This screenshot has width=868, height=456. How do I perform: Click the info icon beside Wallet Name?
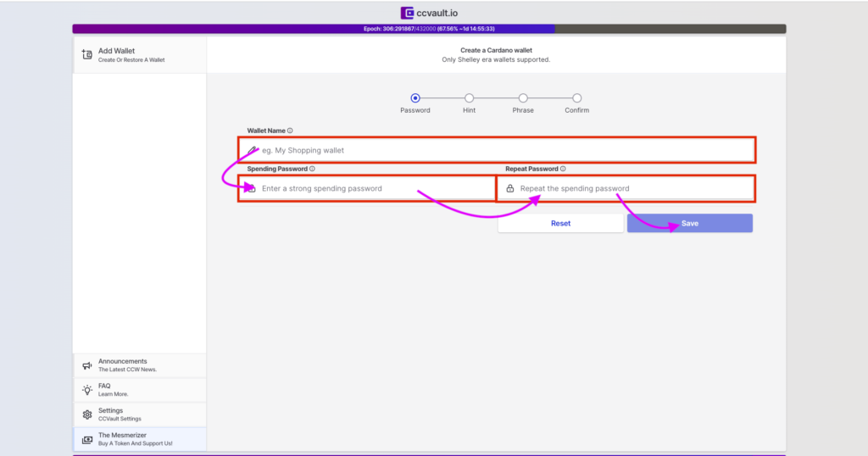click(x=290, y=131)
